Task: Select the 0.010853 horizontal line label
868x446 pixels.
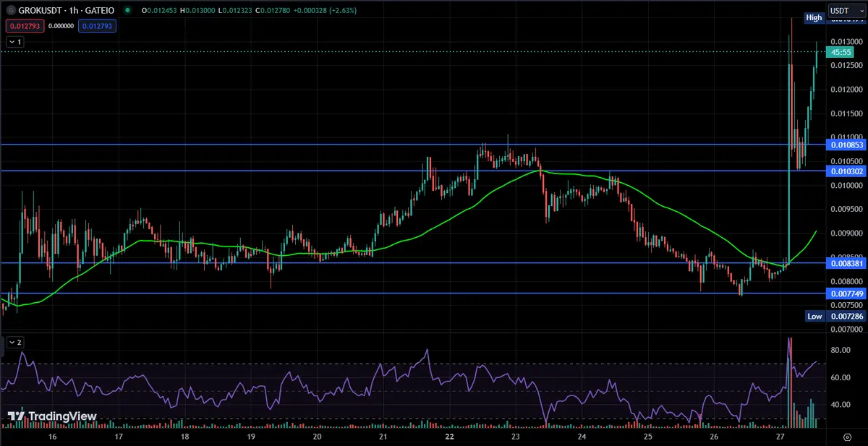Action: (x=847, y=145)
